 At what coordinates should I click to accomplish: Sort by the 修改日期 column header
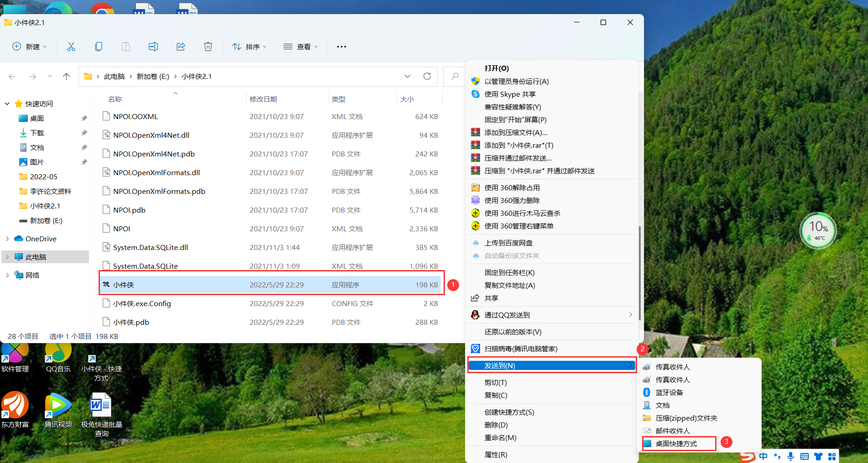263,99
